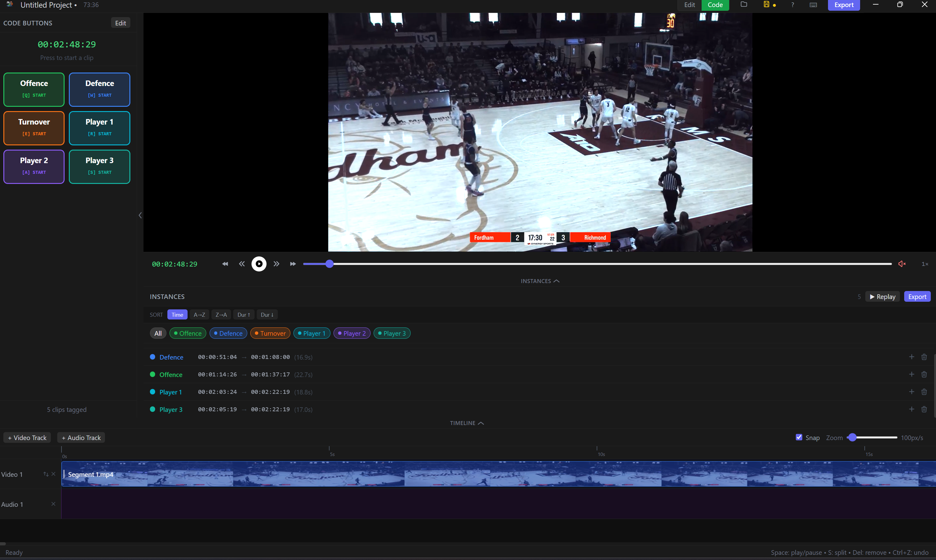This screenshot has width=936, height=560.
Task: Add to Player 1 instance with plus icon
Action: pos(912,391)
